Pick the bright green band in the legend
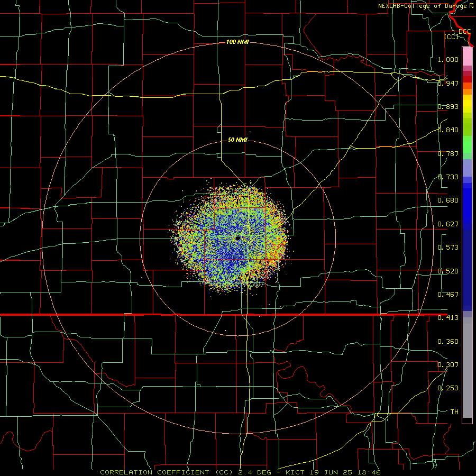Image resolution: width=476 pixels, height=476 pixels. (x=467, y=144)
